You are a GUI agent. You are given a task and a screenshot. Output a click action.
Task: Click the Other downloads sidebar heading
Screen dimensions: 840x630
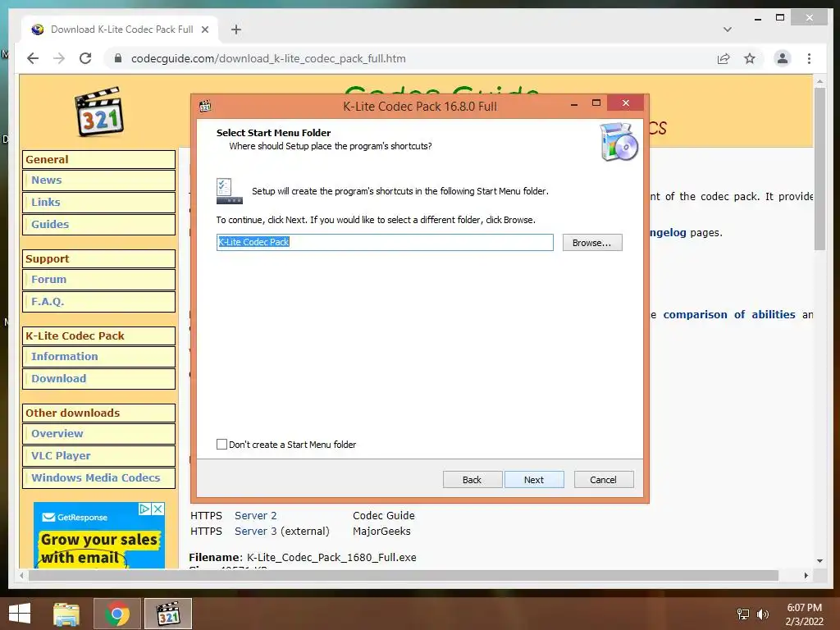[x=98, y=413]
